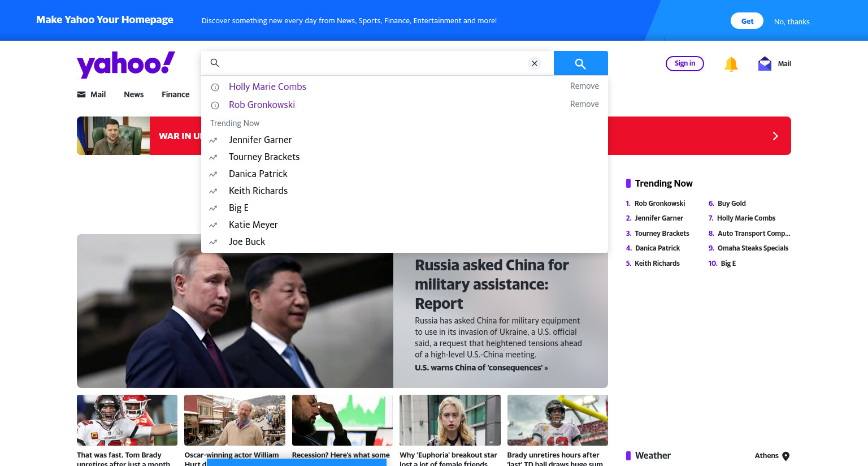Dismiss banner with No, thanks
The image size is (868, 466).
[x=792, y=21]
